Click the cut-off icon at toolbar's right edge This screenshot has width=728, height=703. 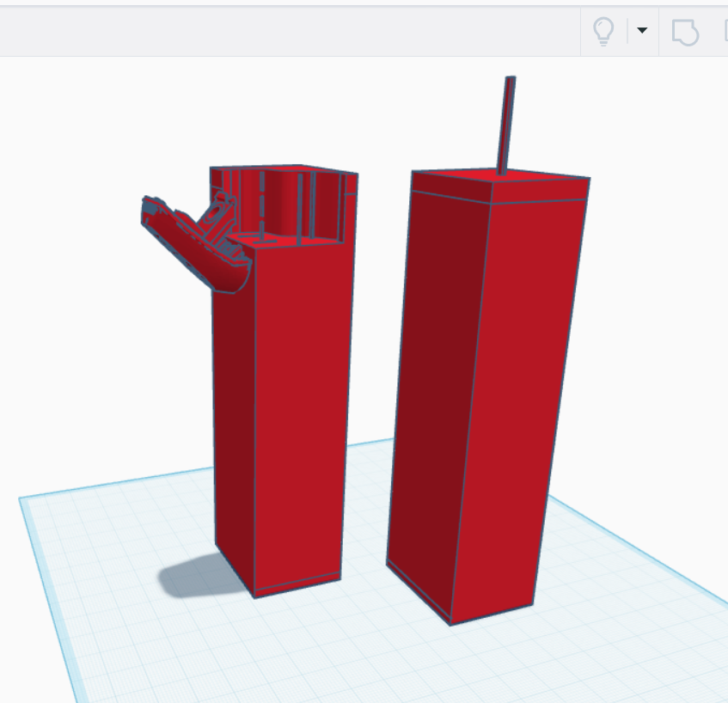tap(725, 31)
